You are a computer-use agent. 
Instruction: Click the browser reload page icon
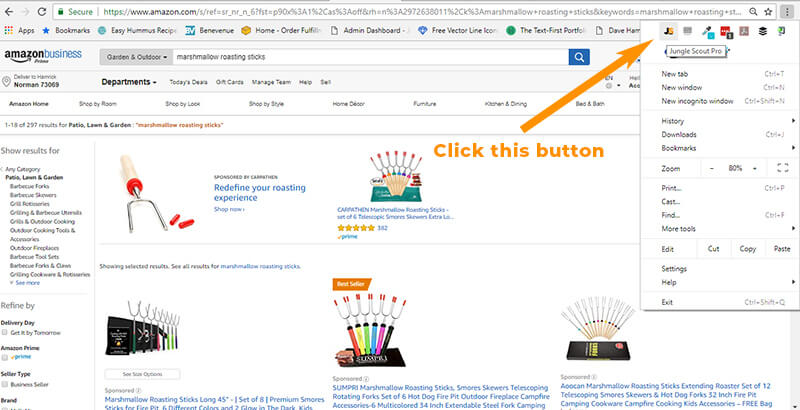coord(44,11)
